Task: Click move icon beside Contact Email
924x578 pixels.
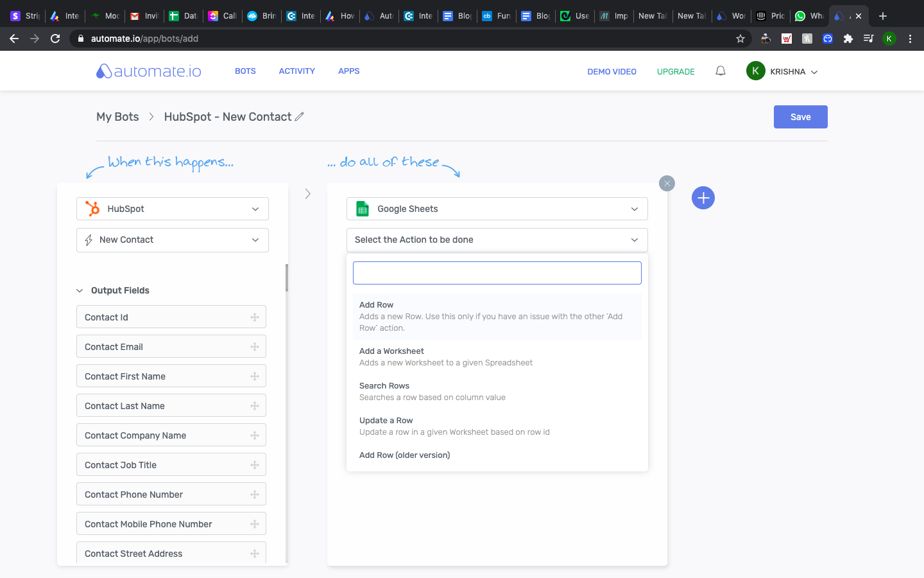Action: click(x=255, y=347)
